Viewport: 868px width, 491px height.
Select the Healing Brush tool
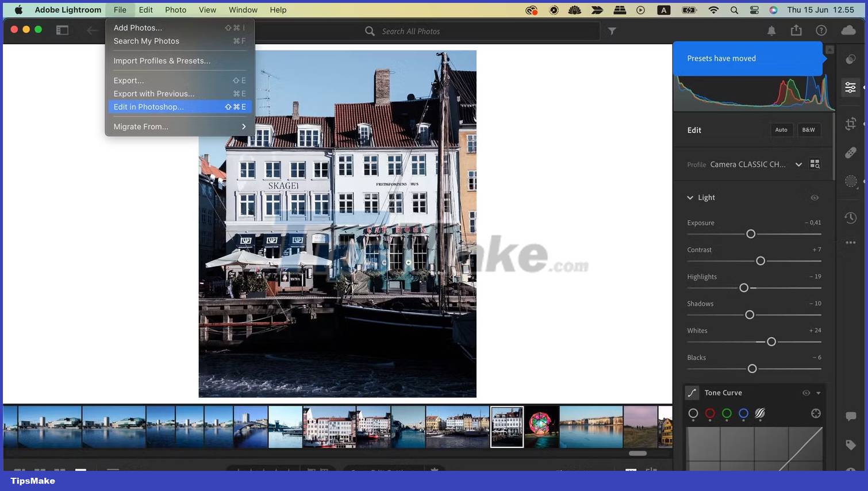[x=851, y=152]
